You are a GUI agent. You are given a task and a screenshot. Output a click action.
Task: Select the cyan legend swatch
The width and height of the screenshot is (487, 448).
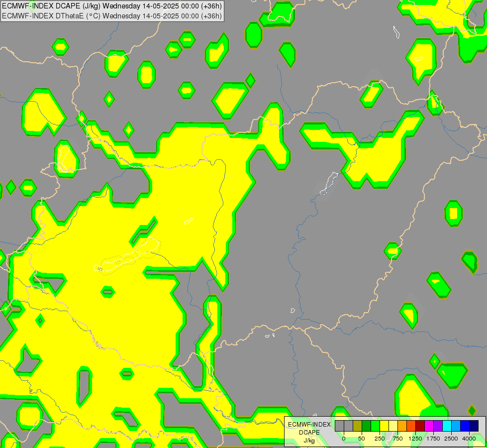(x=447, y=426)
